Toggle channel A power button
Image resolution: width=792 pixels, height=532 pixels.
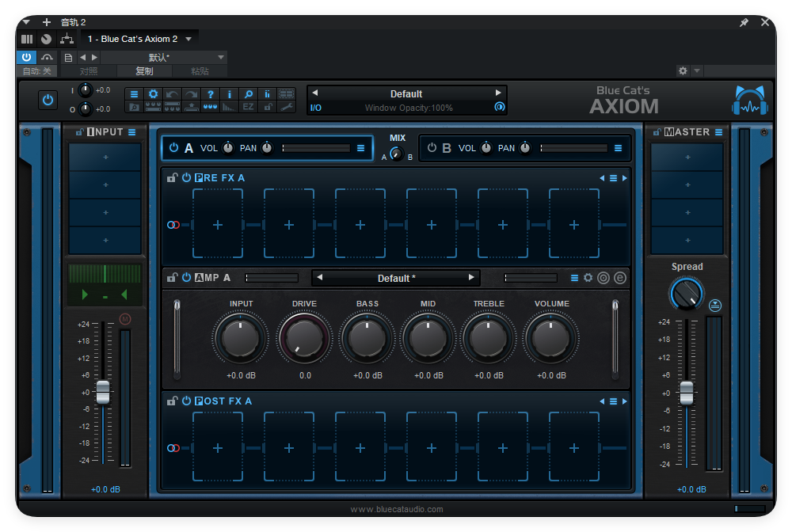(173, 147)
